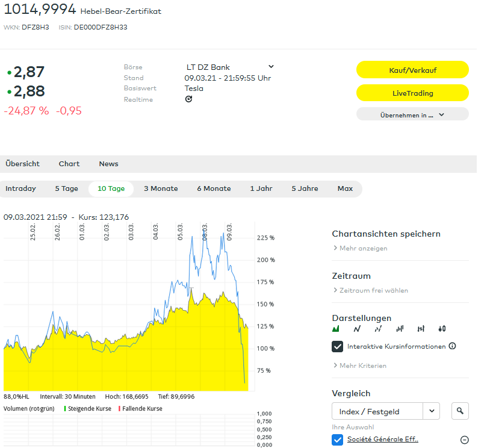Click the LiveTrading button
The height and width of the screenshot is (448, 490).
[x=412, y=93]
